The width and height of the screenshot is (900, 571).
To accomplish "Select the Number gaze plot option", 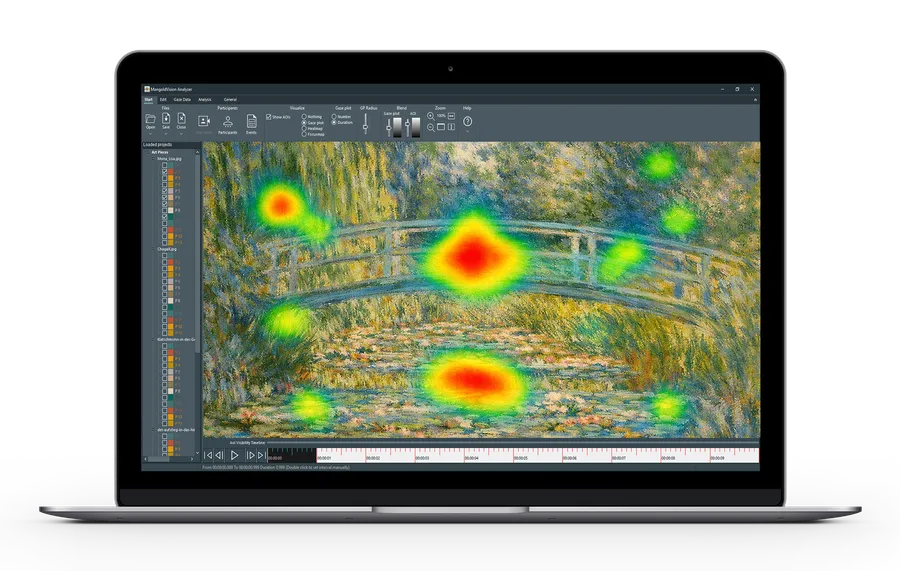I will [x=334, y=116].
